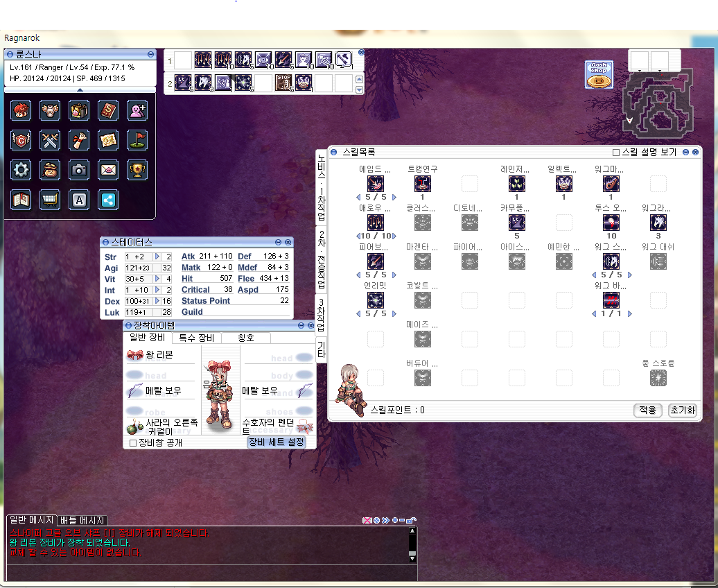Select the 배틀 메시지 chat tab
718x588 pixels.
click(82, 520)
